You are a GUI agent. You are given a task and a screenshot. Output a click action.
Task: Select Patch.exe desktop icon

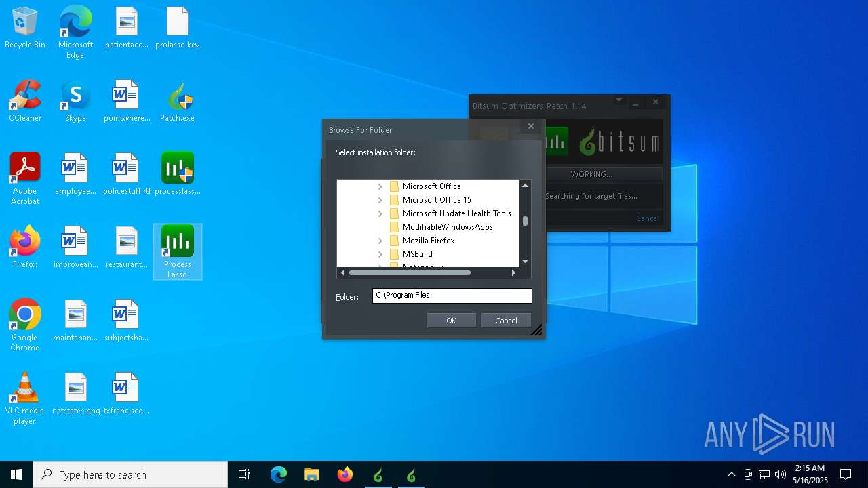point(177,102)
